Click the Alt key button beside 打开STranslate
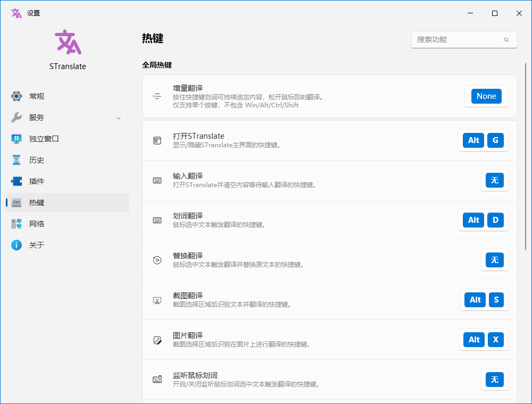Screen dimensions: 532x404 (472, 140)
